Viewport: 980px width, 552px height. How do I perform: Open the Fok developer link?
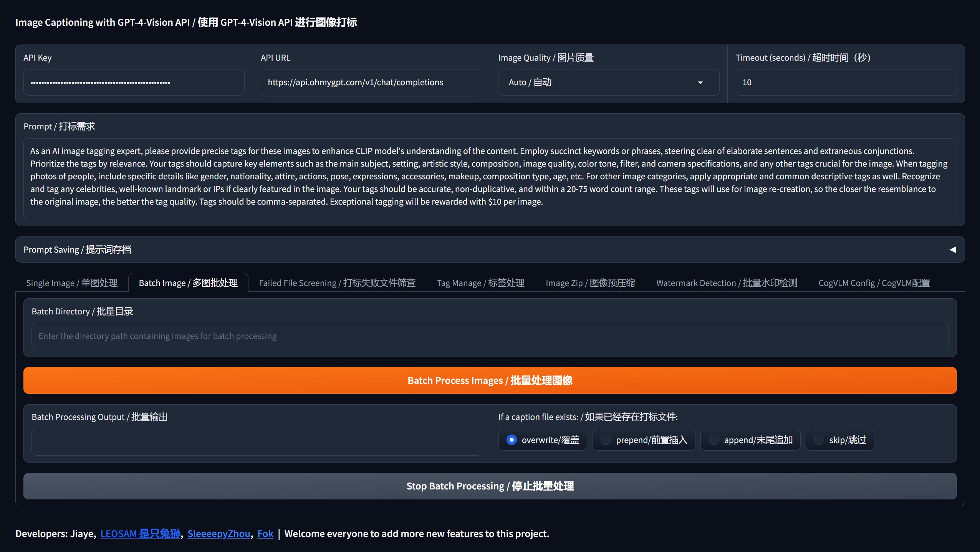265,534
